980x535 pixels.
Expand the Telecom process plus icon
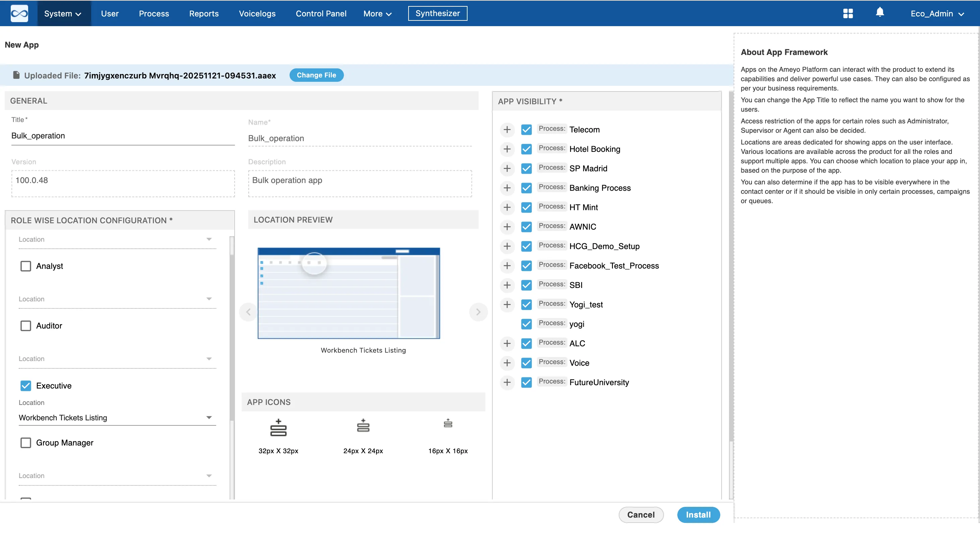507,130
